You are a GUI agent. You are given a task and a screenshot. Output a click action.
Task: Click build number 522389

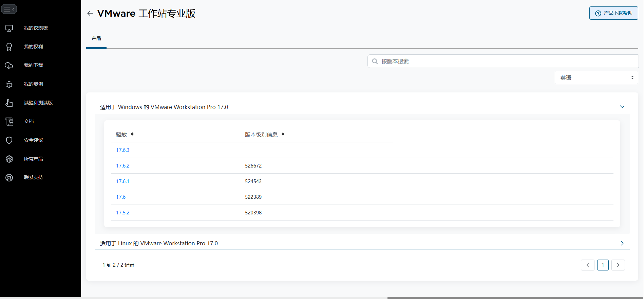pyautogui.click(x=253, y=197)
